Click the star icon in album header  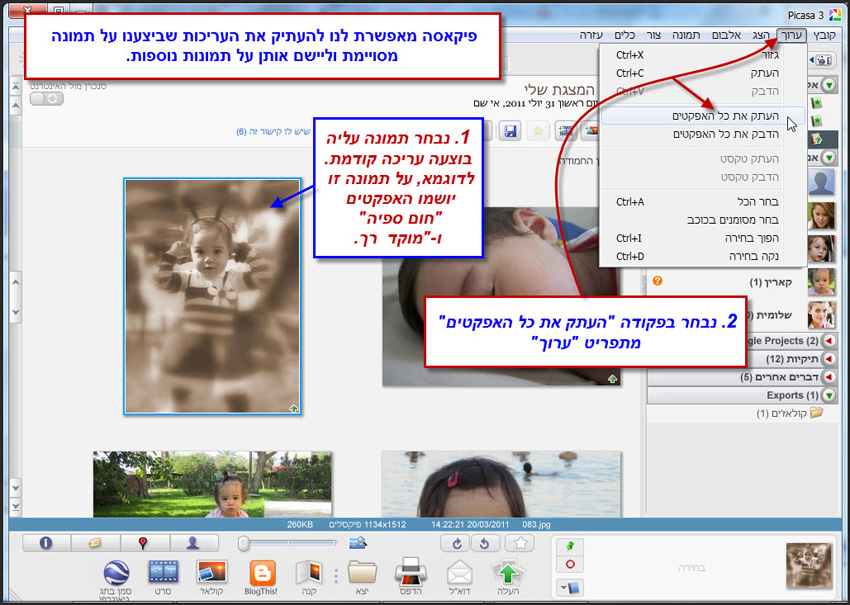pyautogui.click(x=538, y=131)
